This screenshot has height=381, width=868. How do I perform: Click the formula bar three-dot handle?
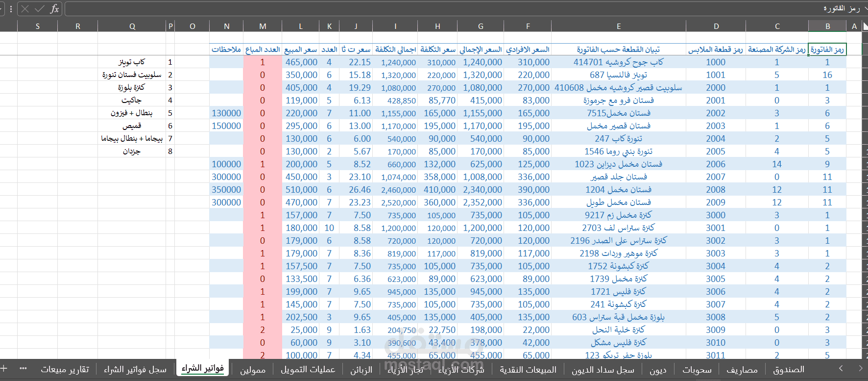(x=11, y=9)
